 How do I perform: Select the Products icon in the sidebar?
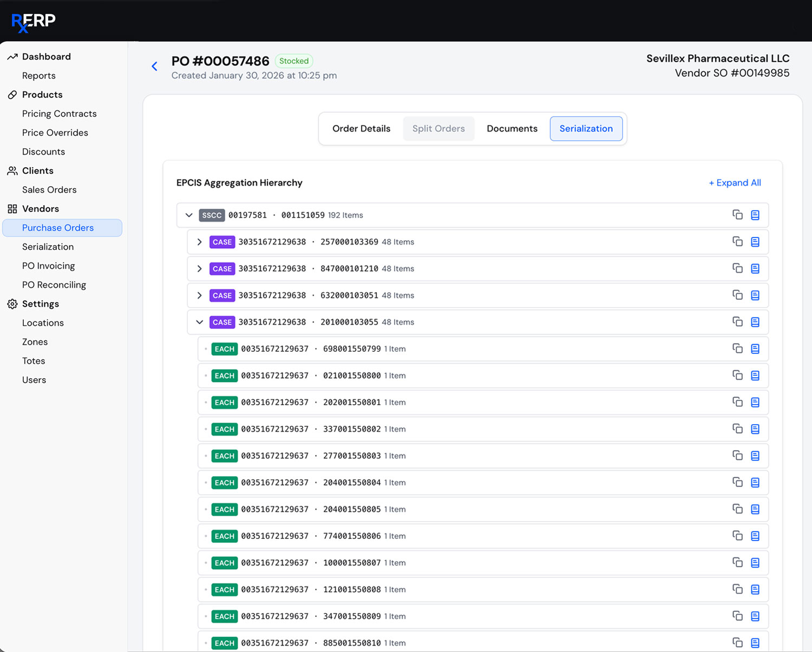(12, 94)
